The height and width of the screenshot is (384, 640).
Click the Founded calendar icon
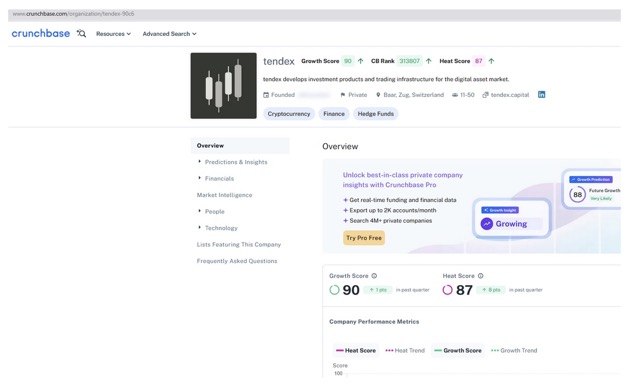click(266, 95)
